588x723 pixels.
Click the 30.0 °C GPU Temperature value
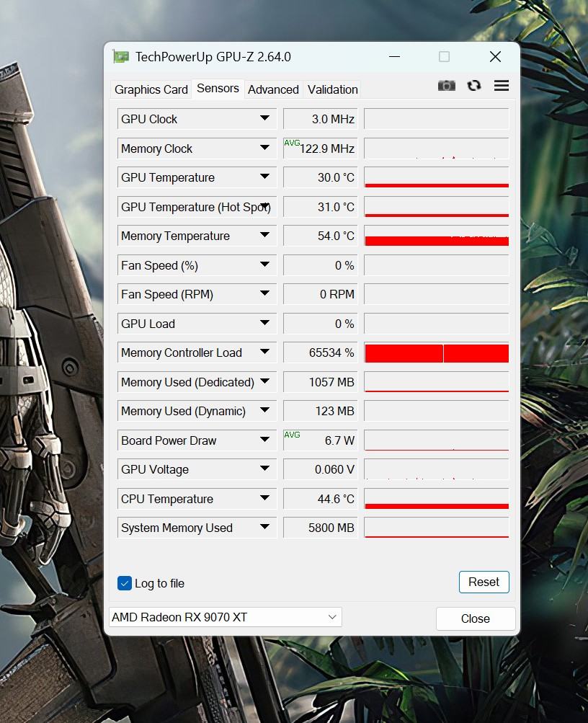click(x=320, y=177)
